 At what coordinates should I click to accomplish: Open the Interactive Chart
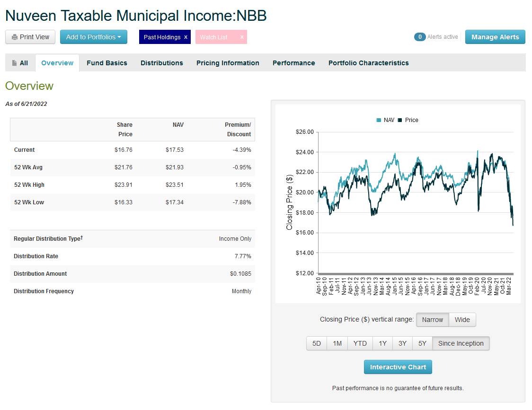click(398, 367)
